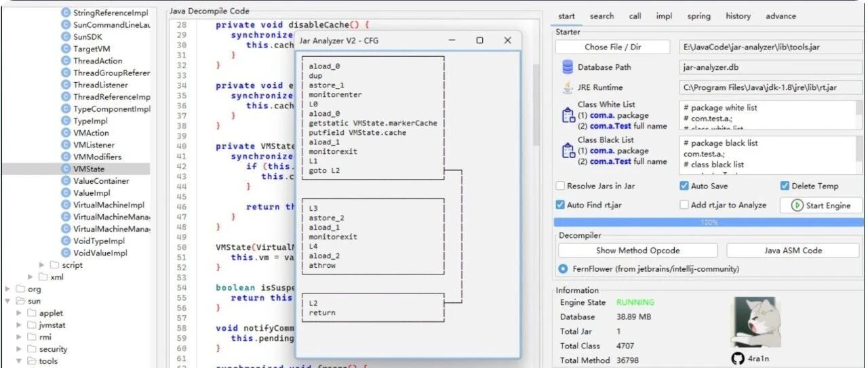This screenshot has width=868, height=368.
Task: Click the class white list text area
Action: tap(767, 115)
